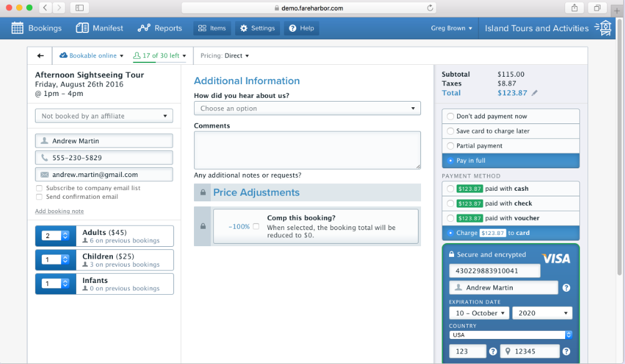The width and height of the screenshot is (625, 364).
Task: Check the Comp this booking -100% checkbox
Action: click(x=256, y=226)
